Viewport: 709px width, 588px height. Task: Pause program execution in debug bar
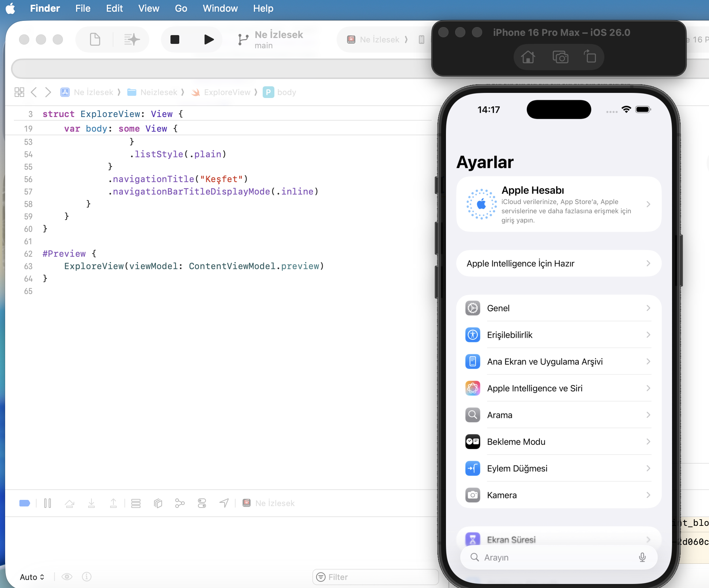coord(48,503)
